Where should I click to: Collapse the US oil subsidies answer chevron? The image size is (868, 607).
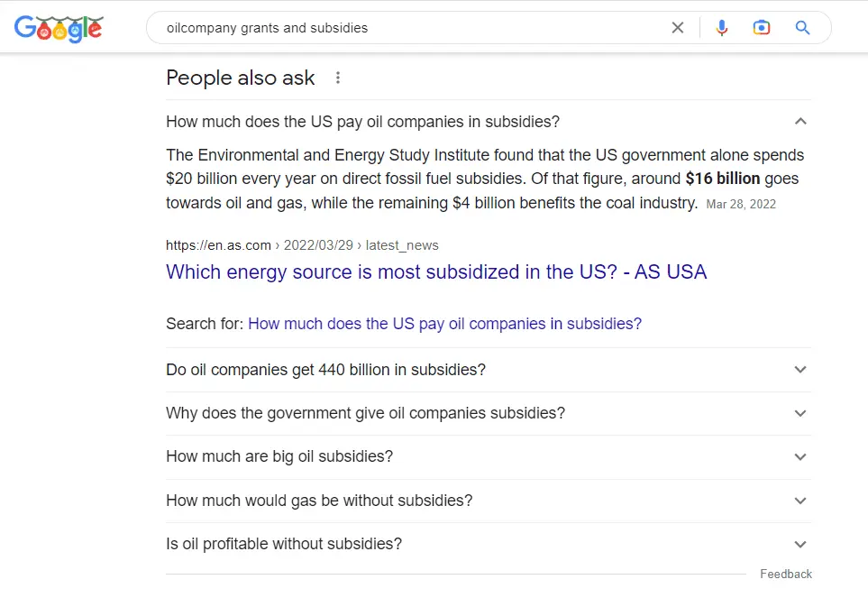pos(800,122)
